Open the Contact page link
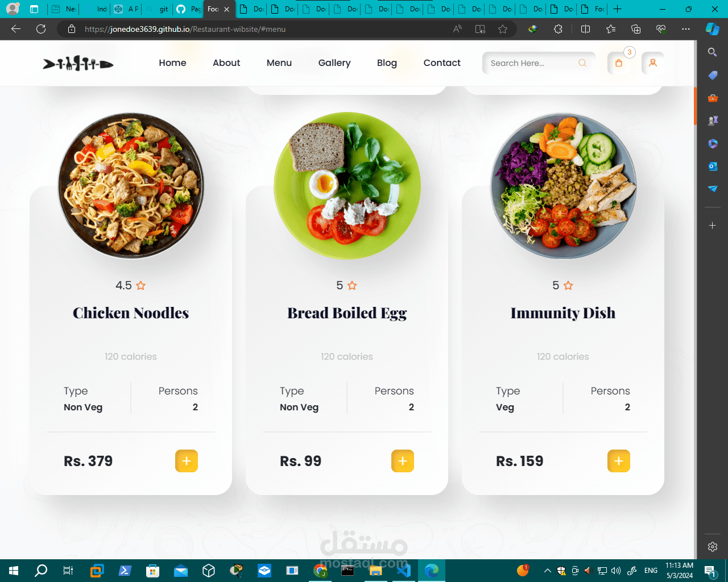Viewport: 728px width, 582px height. pyautogui.click(x=442, y=63)
